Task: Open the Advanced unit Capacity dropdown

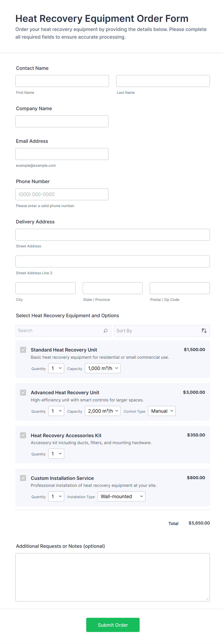Action: [x=102, y=411]
